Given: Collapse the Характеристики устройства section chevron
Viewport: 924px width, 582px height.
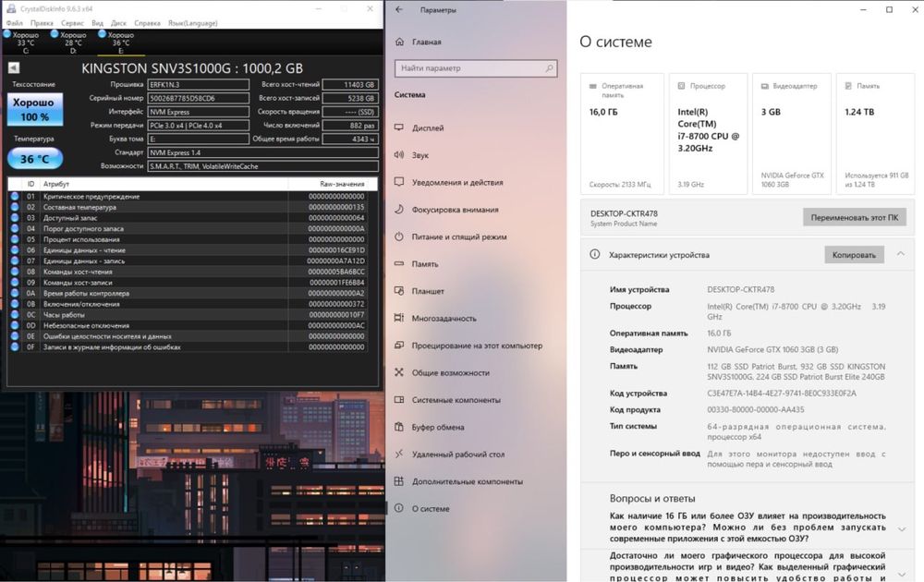Looking at the screenshot, I should pos(900,254).
